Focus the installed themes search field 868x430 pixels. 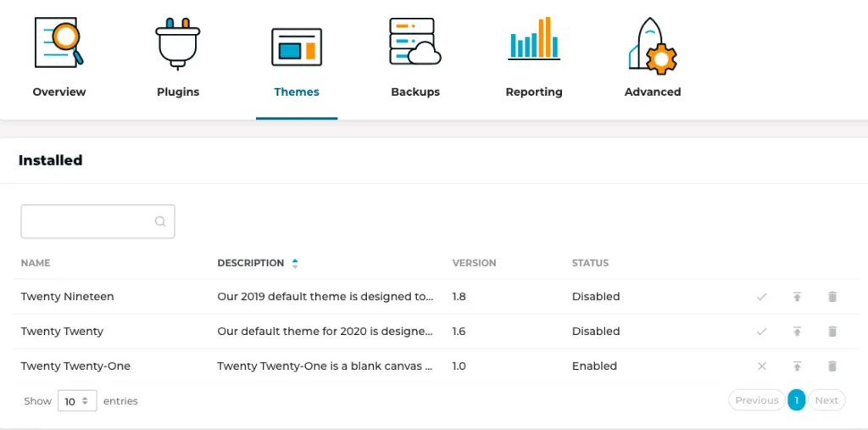[x=98, y=221]
